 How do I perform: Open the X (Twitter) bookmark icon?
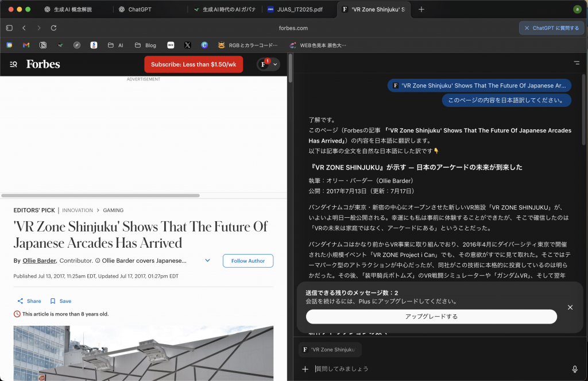pos(187,45)
